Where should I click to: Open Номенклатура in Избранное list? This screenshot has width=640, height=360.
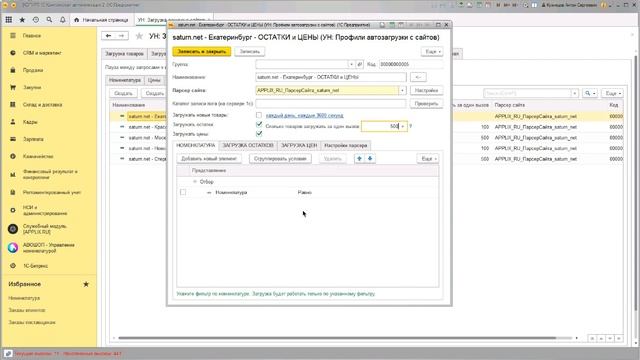point(24,298)
